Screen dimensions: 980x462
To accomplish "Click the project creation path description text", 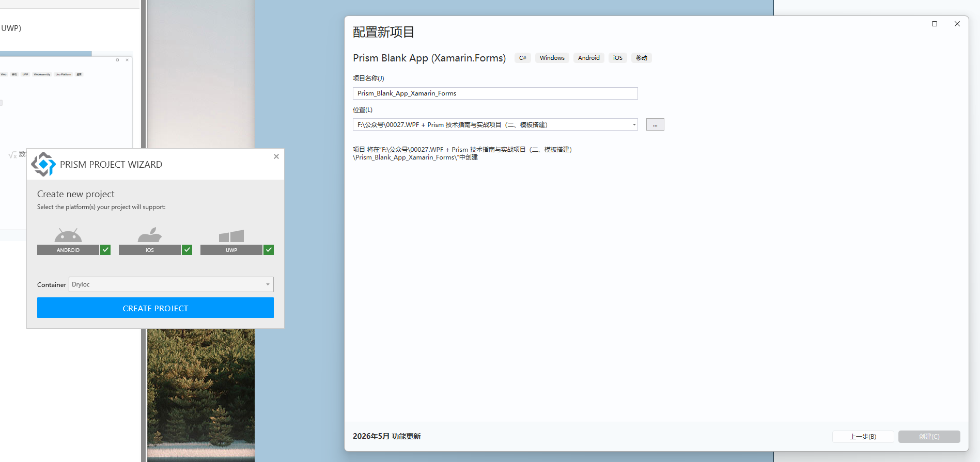I will click(x=462, y=153).
